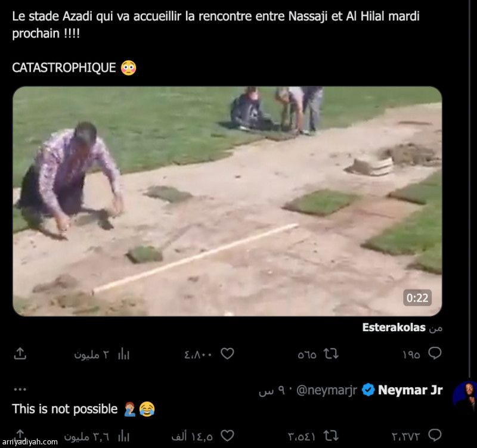Open the Esterakolas source link
Screen dimensions: 477x448
pos(394,328)
